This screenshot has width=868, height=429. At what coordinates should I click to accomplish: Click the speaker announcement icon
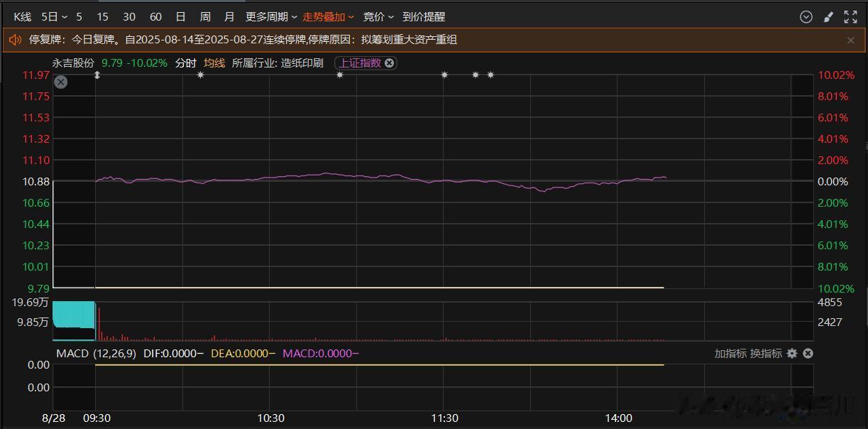15,40
